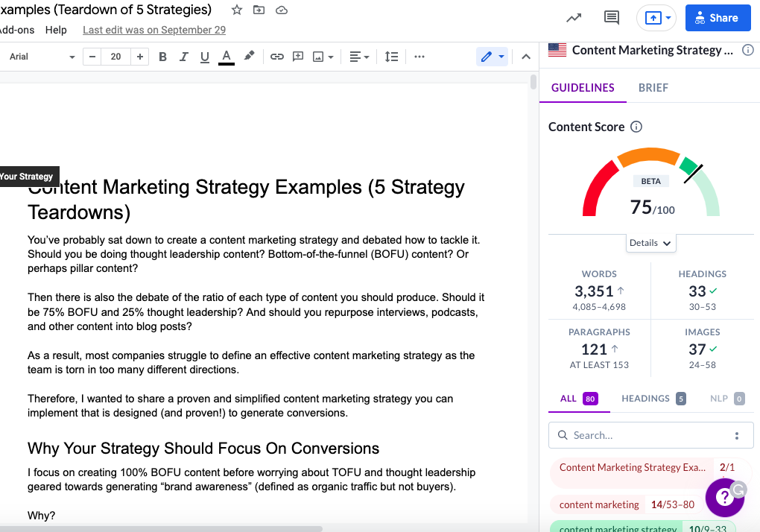Viewport: 760px width, 532px height.
Task: Insert a link
Action: point(276,57)
